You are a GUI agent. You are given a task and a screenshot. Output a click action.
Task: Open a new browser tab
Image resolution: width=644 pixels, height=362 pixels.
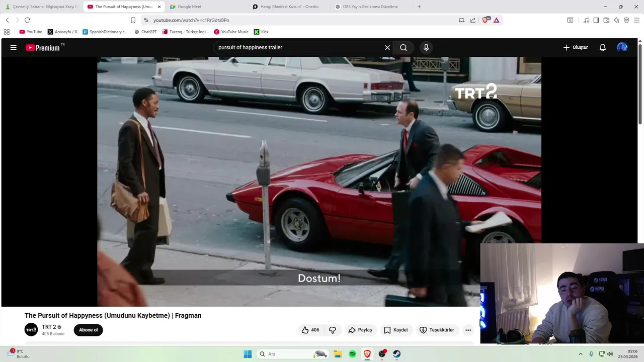419,7
